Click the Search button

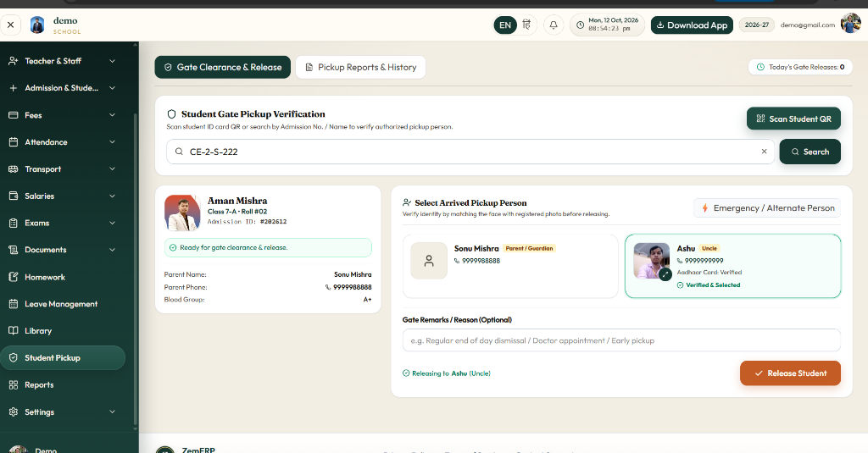pos(810,152)
